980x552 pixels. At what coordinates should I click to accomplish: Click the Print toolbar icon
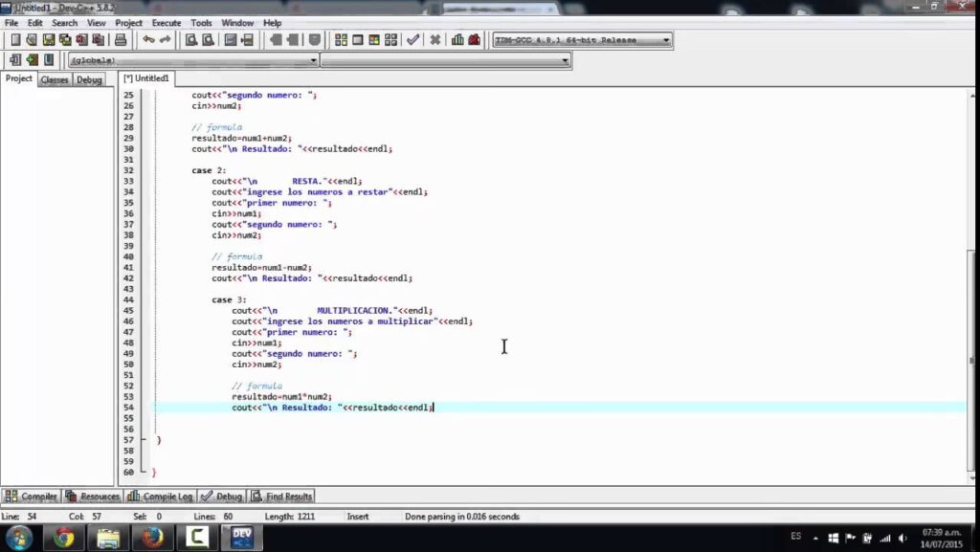point(121,40)
